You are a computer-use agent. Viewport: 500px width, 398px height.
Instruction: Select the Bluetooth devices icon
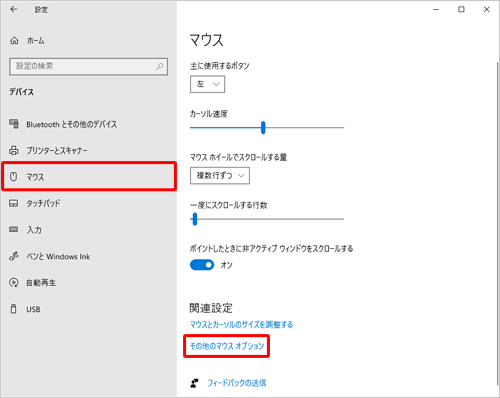[x=14, y=124]
